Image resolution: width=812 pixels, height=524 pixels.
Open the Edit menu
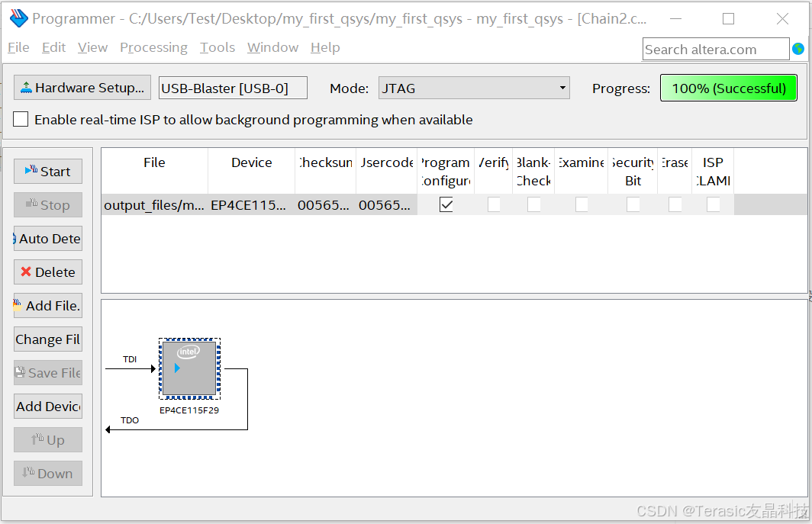click(54, 47)
